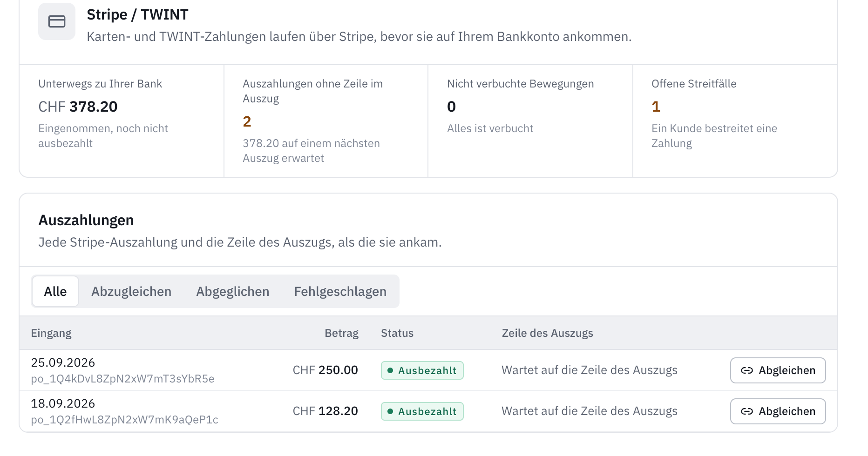Click the Eingang column header
This screenshot has width=868, height=456.
pyautogui.click(x=51, y=333)
